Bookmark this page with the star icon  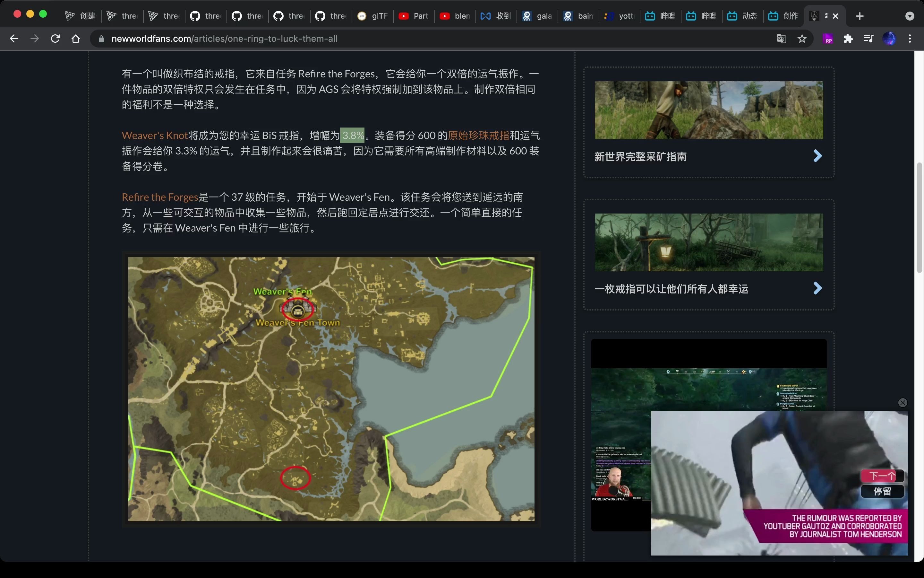click(x=802, y=39)
